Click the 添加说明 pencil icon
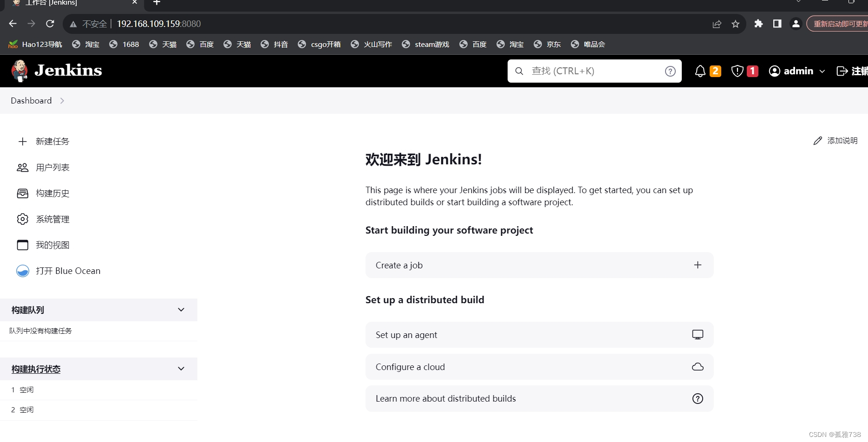This screenshot has width=868, height=442. pos(817,140)
